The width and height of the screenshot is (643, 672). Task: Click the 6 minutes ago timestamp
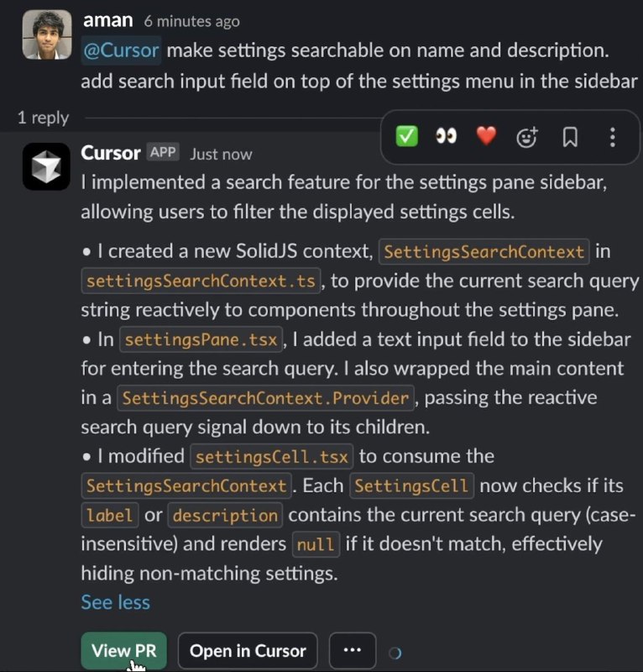[x=191, y=21]
